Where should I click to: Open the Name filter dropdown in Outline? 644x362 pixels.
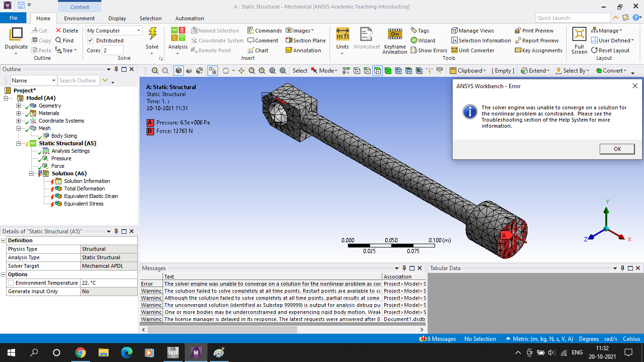point(33,81)
